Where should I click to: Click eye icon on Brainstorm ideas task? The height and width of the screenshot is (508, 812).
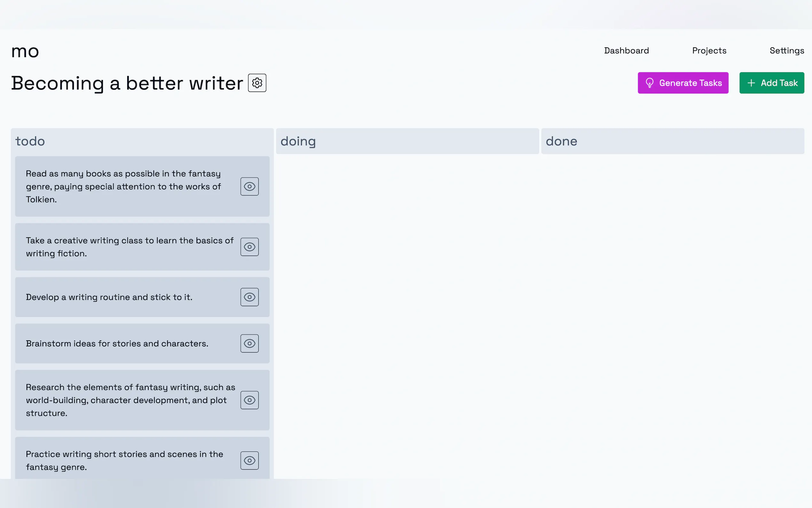pyautogui.click(x=249, y=343)
